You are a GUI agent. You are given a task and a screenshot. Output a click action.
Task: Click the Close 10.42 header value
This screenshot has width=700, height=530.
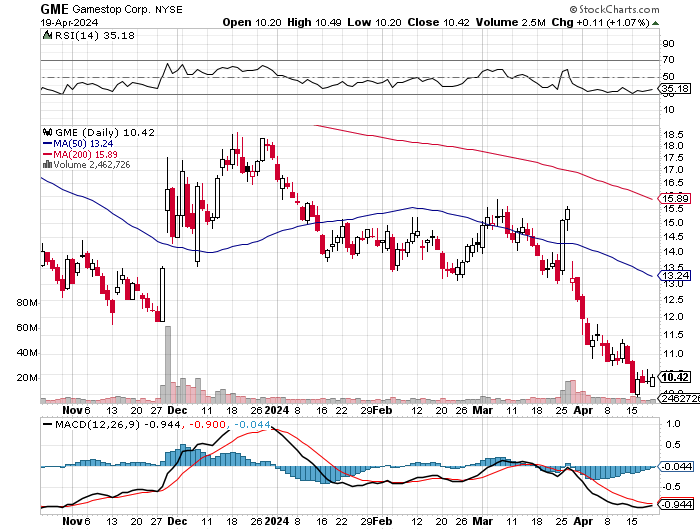point(438,22)
